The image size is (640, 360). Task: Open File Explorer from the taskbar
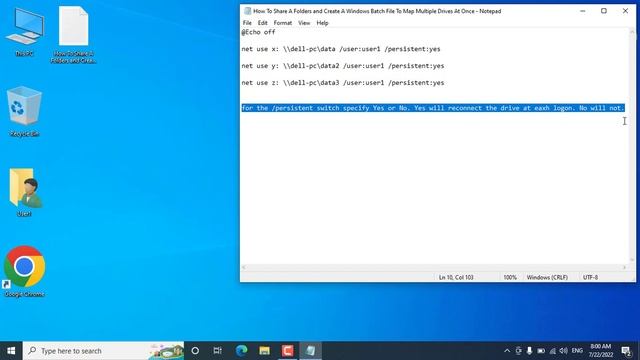(x=264, y=351)
